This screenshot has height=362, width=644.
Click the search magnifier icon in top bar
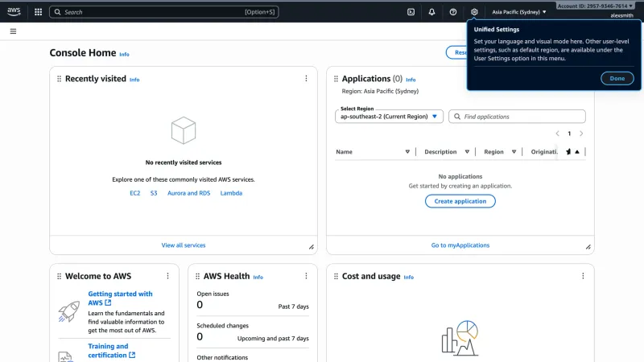coord(57,12)
